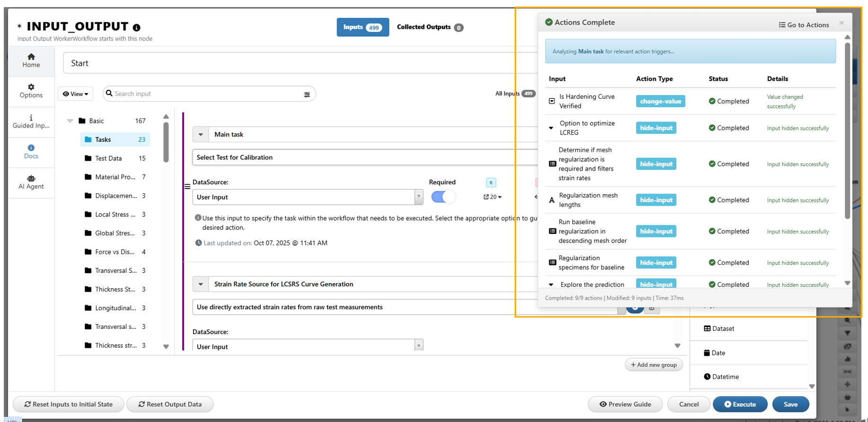This screenshot has width=868, height=422.
Task: Click drag handle icon beside DataSource
Action: (x=187, y=187)
